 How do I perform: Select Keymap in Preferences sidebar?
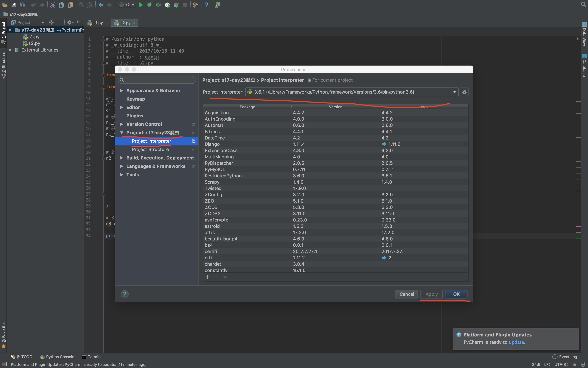(x=136, y=99)
